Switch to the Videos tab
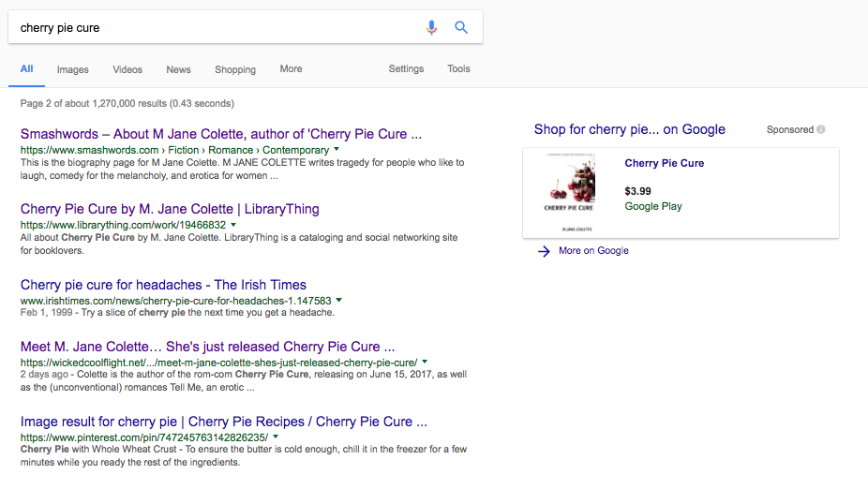 [x=127, y=69]
